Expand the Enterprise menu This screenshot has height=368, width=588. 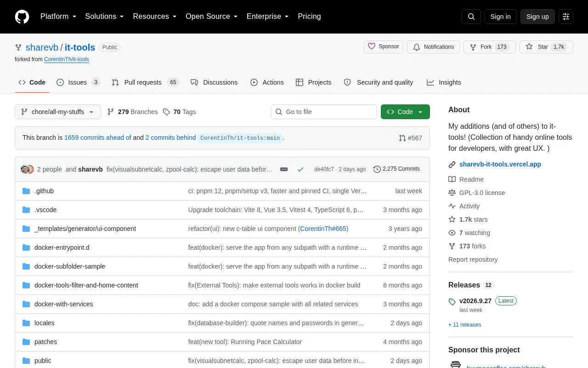coord(268,17)
